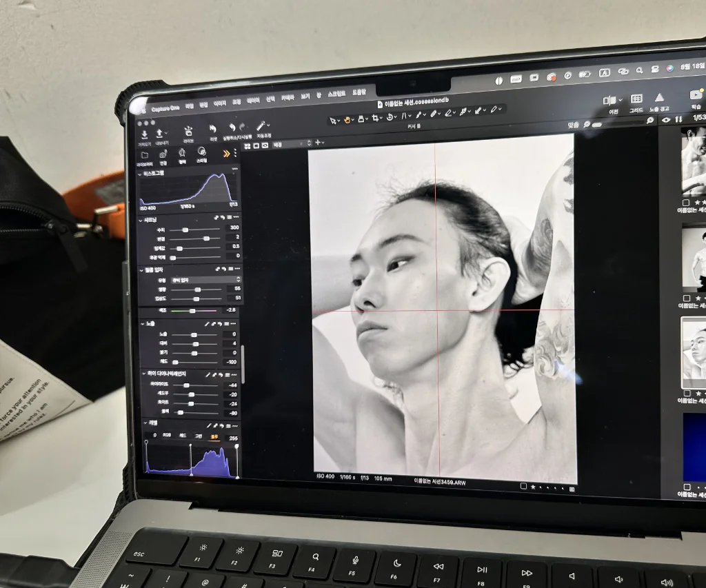This screenshot has height=588, width=706.
Task: Open the 학습 learn icon
Action: pos(696,95)
